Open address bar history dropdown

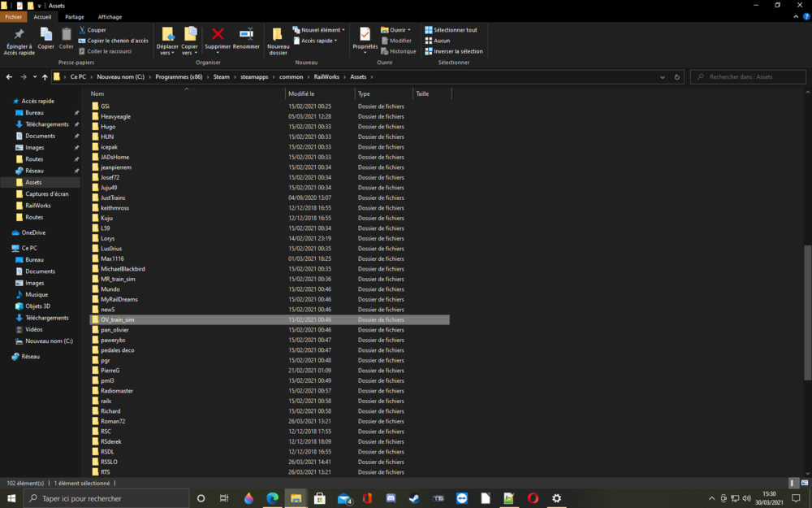click(x=663, y=76)
